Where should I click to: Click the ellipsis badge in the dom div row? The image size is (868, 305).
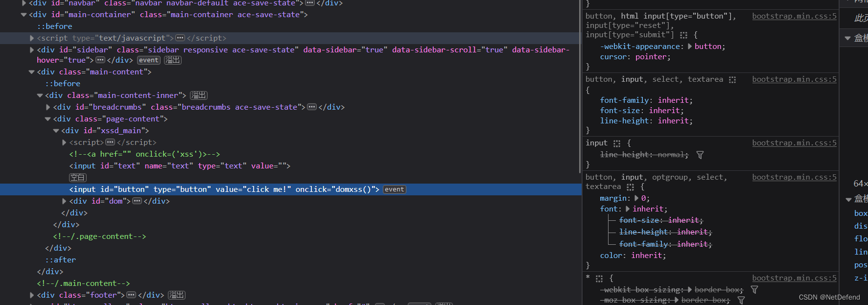137,201
